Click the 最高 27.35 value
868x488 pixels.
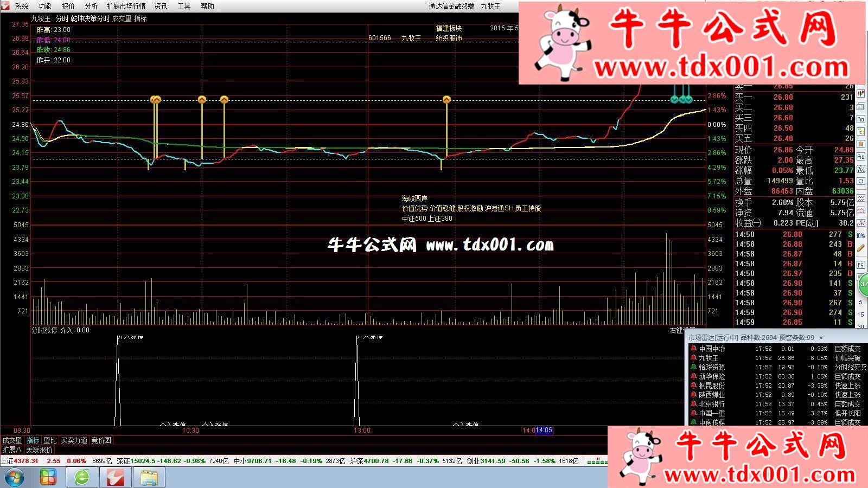click(844, 160)
